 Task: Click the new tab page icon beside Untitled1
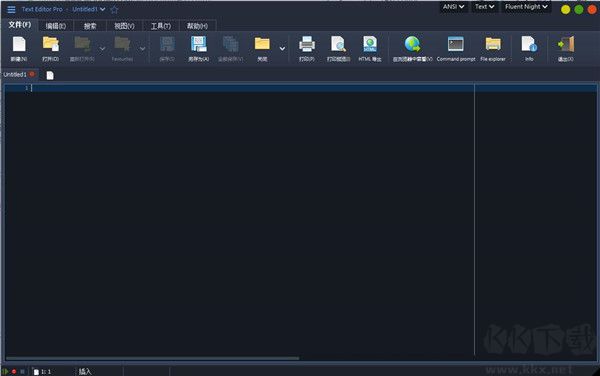(x=50, y=75)
